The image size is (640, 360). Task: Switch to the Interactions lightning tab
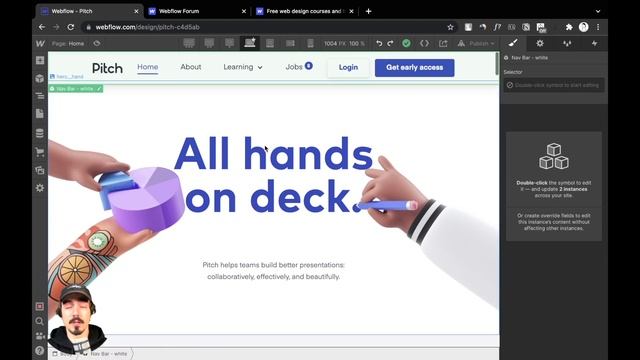pos(594,43)
